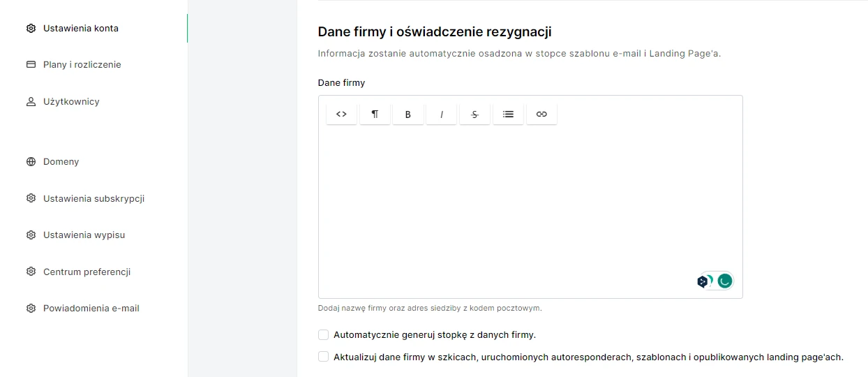
Task: Go to Plany i rozliczenie section
Action: click(x=82, y=65)
